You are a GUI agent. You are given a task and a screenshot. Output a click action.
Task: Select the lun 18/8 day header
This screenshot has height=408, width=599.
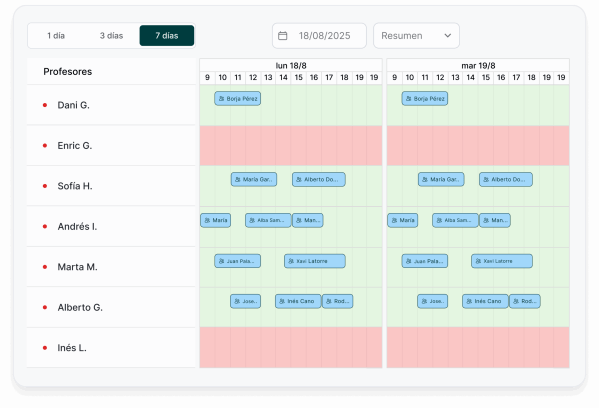(x=291, y=65)
